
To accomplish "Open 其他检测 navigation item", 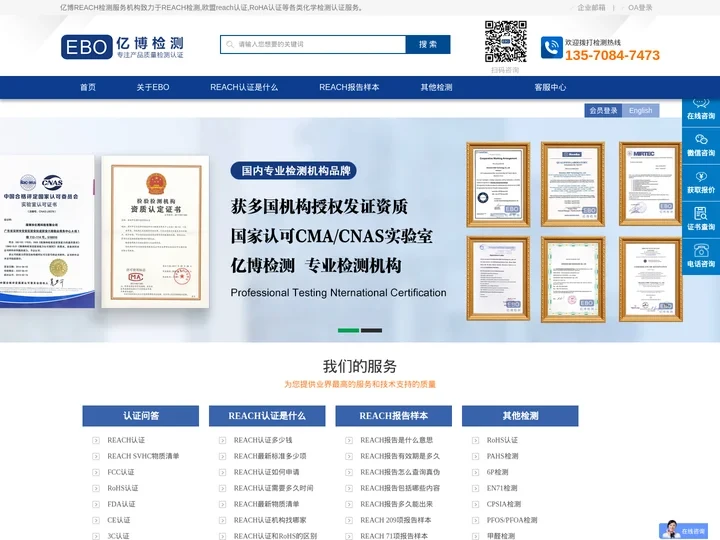I will [436, 87].
